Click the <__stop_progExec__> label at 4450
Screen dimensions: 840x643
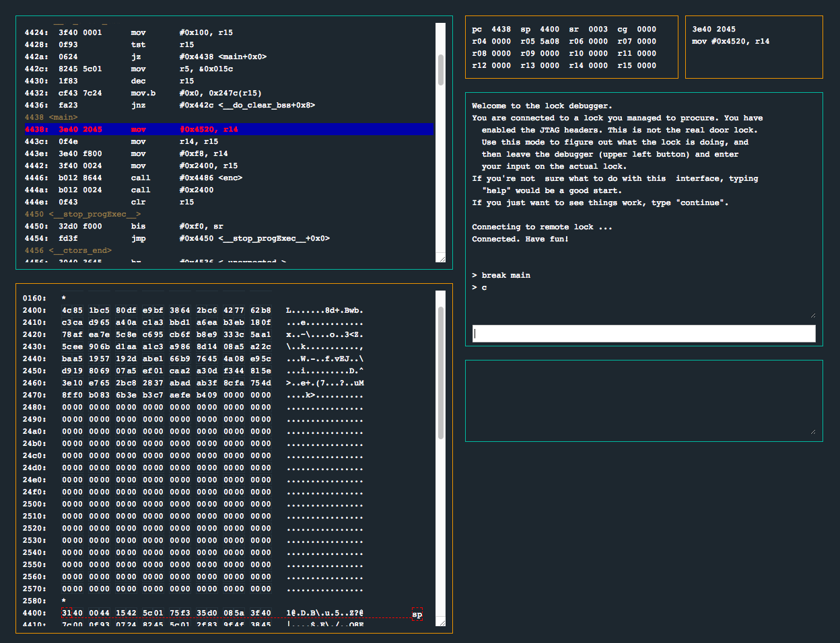tap(94, 214)
